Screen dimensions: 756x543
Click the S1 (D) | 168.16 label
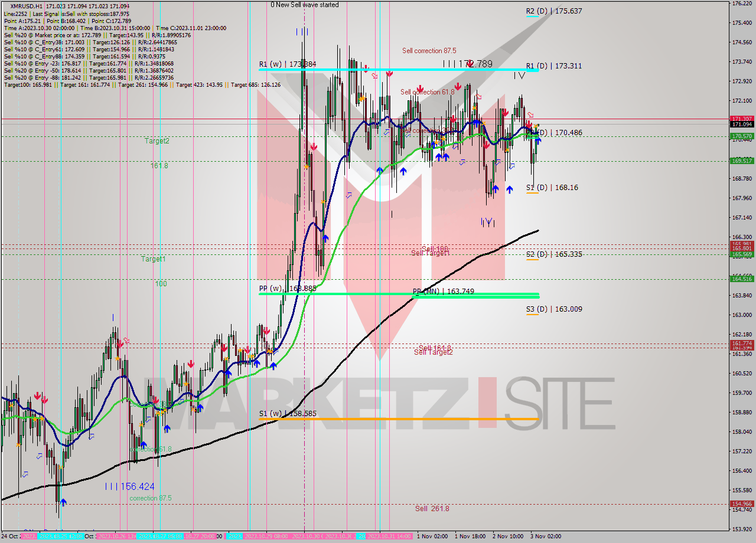point(552,188)
